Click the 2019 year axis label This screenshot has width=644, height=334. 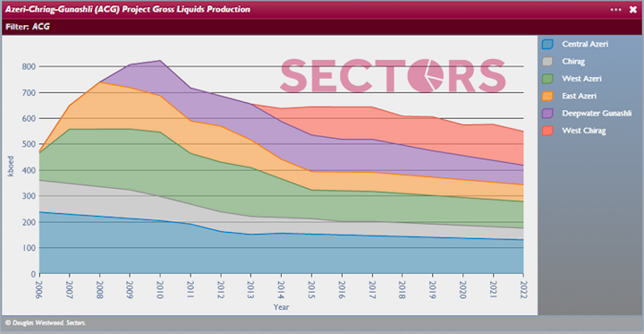[x=433, y=289]
